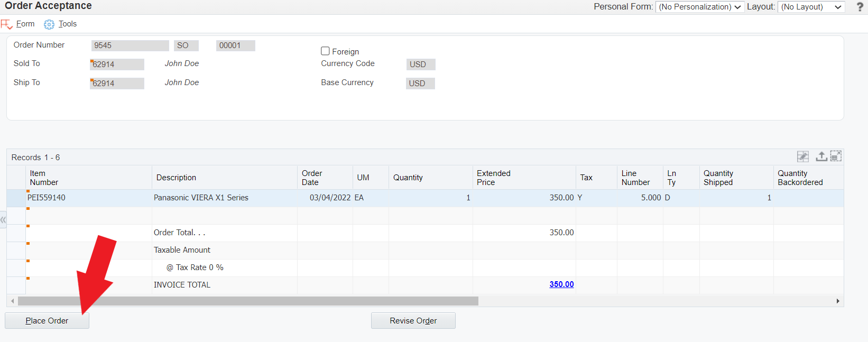Click the Base Currency field USD

click(420, 84)
